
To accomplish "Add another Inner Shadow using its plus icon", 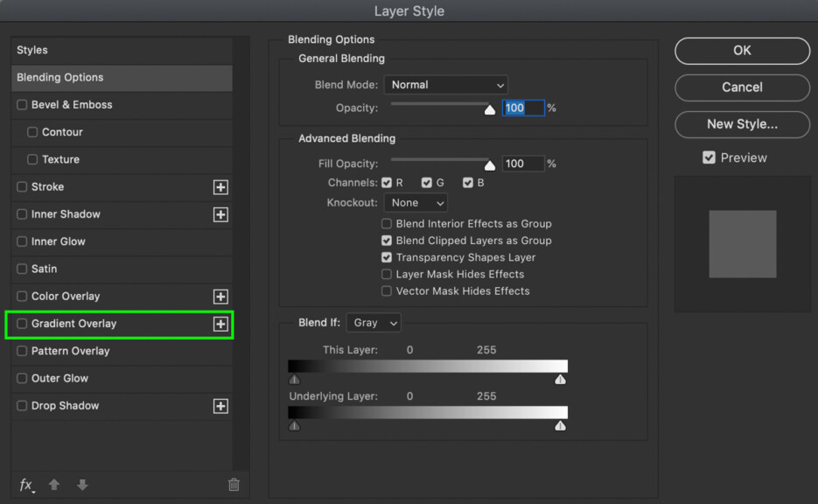I will pyautogui.click(x=220, y=213).
